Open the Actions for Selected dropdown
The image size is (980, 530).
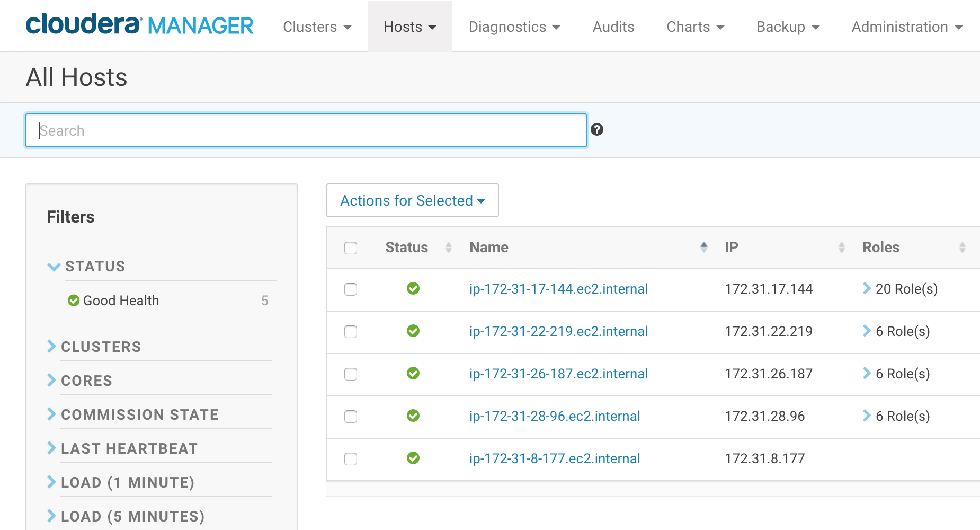(x=412, y=200)
